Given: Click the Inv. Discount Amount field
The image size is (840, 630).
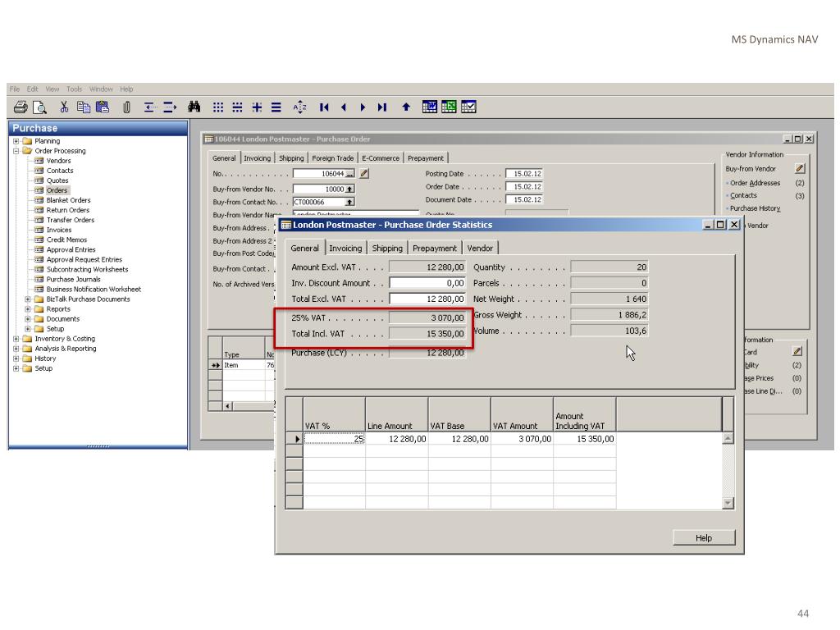Looking at the screenshot, I should (x=427, y=283).
